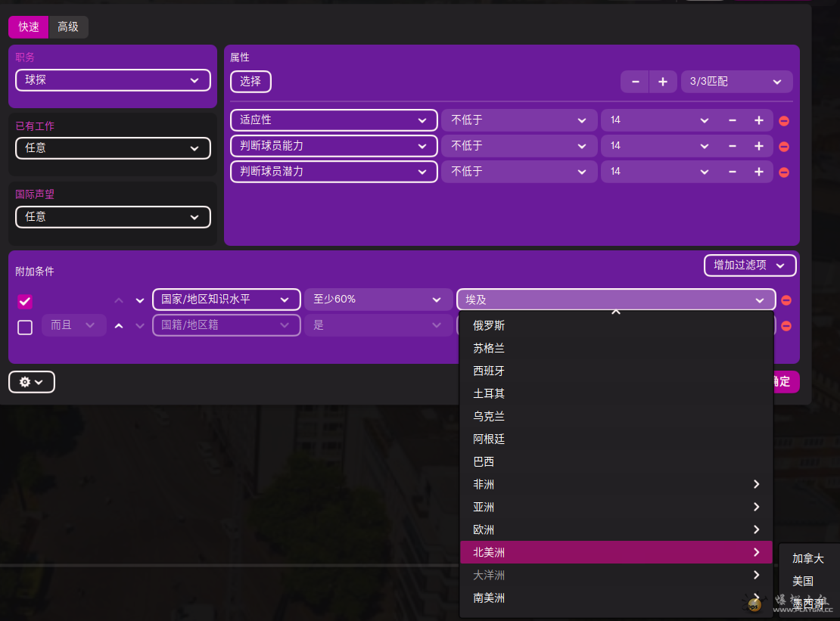Increase the 适应性 value with plus
840x621 pixels.
tap(758, 120)
